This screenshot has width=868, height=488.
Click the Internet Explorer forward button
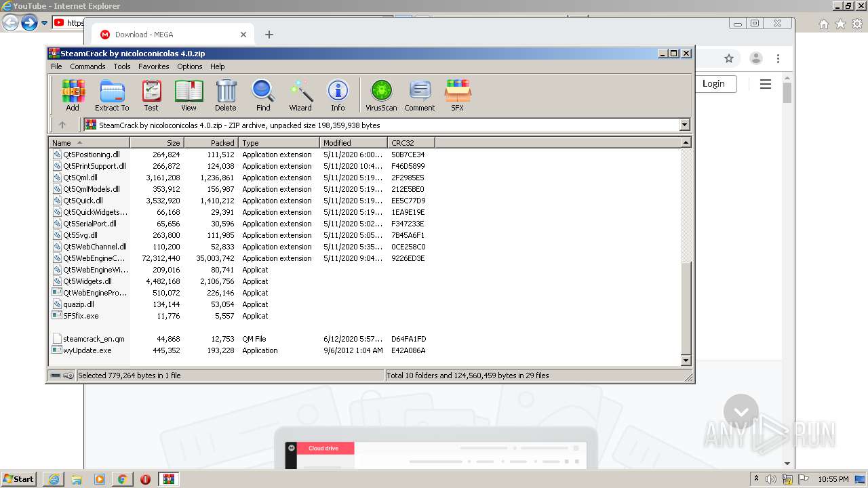[x=29, y=23]
